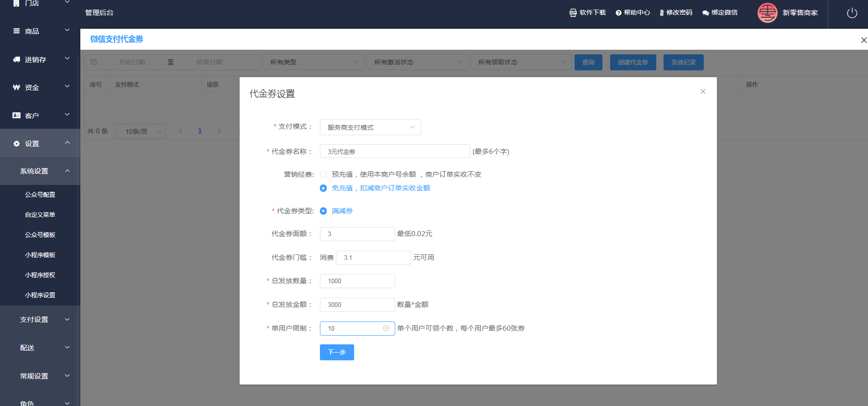Click the bind WeChat chat icon

point(706,13)
